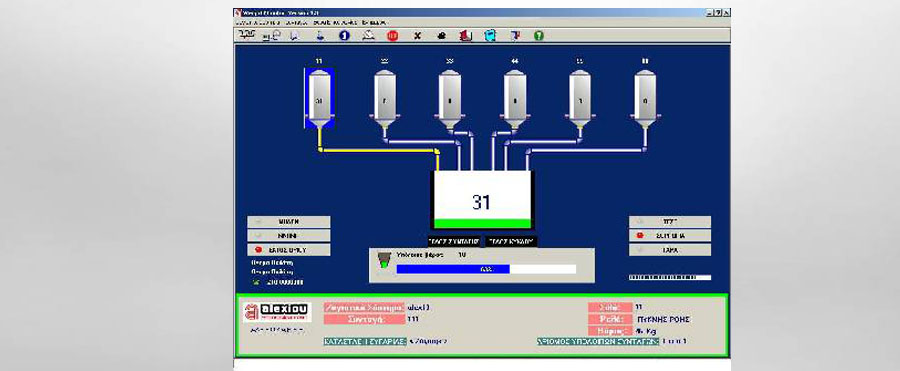Click the blue circle number 1 icon
Viewport: 900px width, 371px height.
[344, 36]
